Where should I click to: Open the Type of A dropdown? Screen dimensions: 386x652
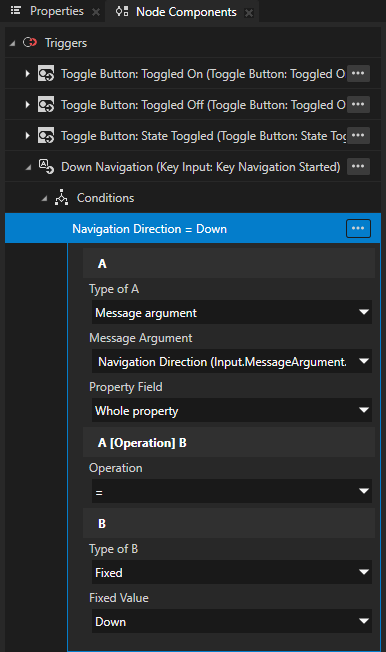tap(232, 312)
